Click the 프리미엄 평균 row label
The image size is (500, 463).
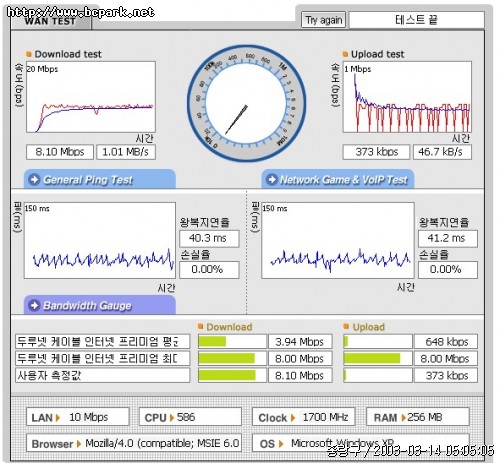(x=102, y=341)
